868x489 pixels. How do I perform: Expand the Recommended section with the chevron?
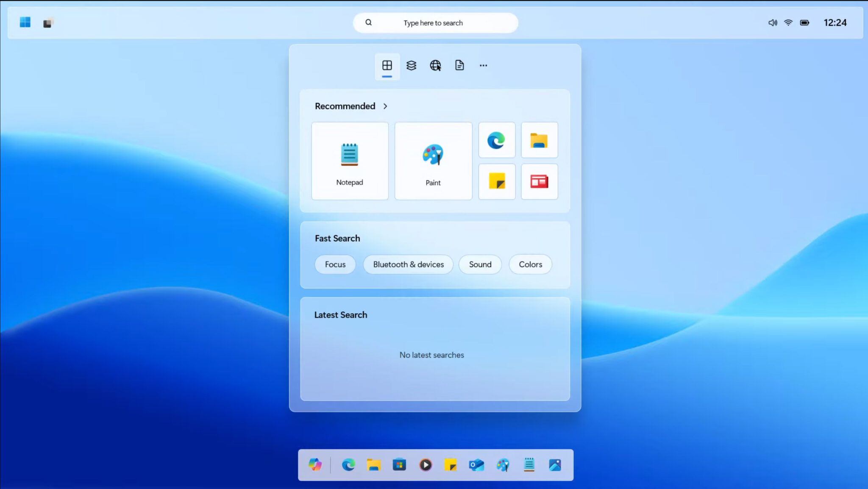pos(385,106)
